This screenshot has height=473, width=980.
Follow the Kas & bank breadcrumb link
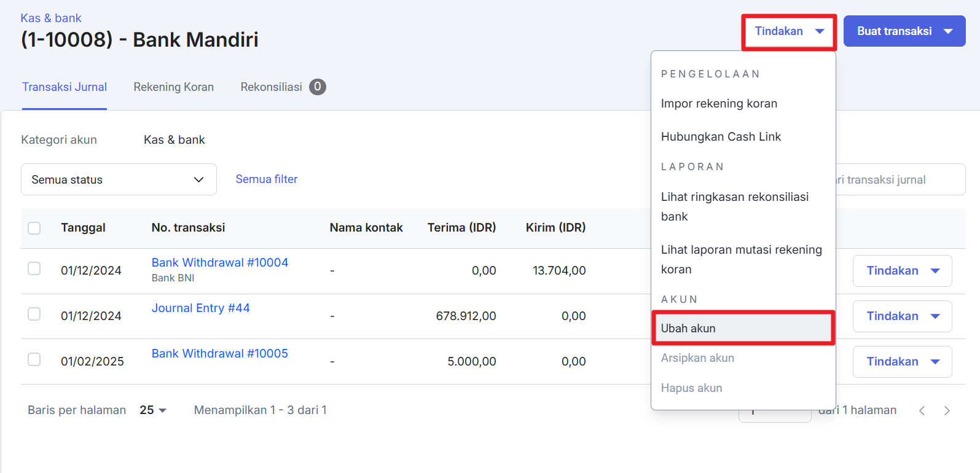point(51,18)
